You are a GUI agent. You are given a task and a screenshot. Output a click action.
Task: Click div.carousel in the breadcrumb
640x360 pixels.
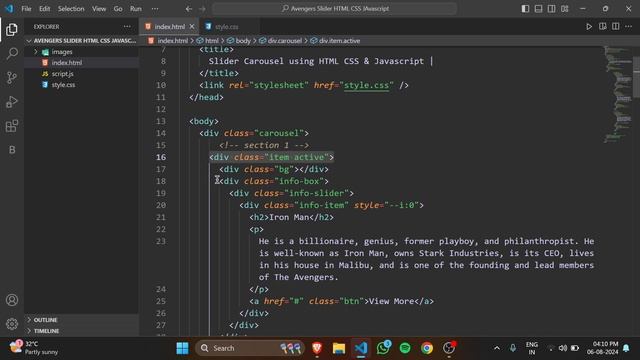tap(284, 41)
